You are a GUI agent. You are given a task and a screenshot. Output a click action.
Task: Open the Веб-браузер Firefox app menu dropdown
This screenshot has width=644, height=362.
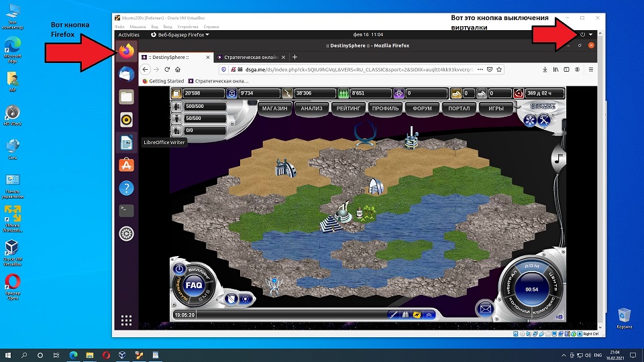(180, 35)
